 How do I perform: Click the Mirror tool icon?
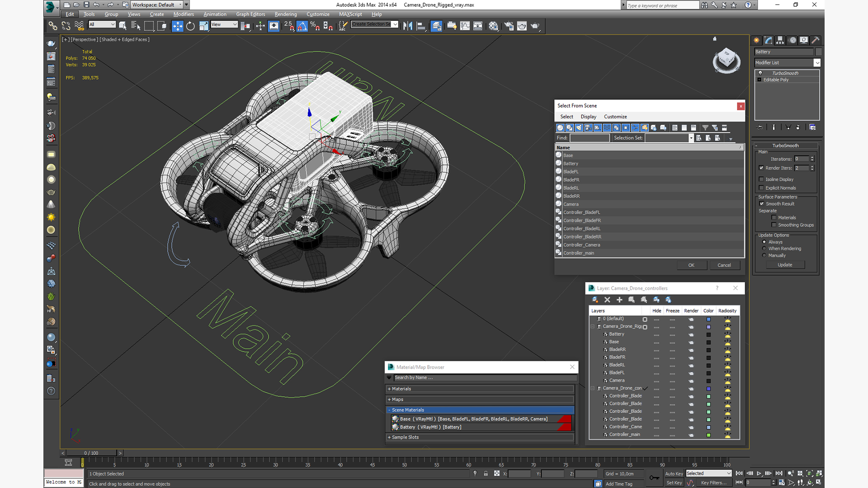[x=407, y=26]
